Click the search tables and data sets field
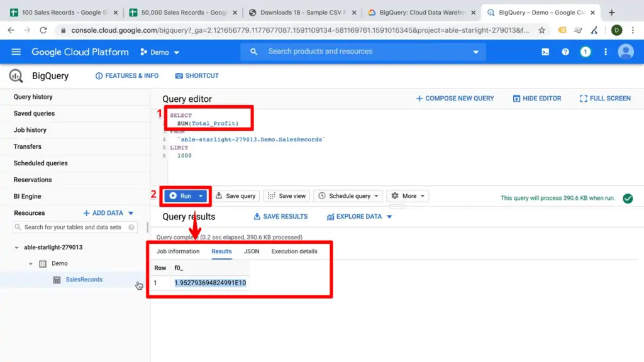The width and height of the screenshot is (644, 362). tap(72, 227)
